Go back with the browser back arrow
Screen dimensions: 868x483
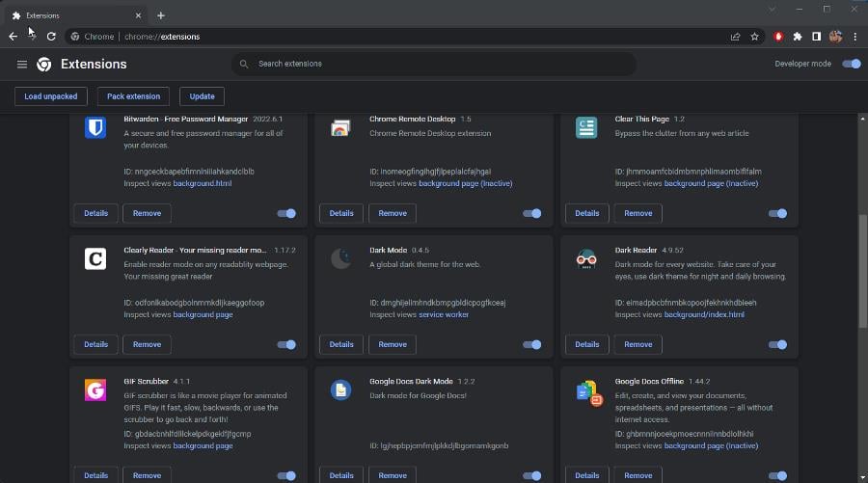(13, 37)
